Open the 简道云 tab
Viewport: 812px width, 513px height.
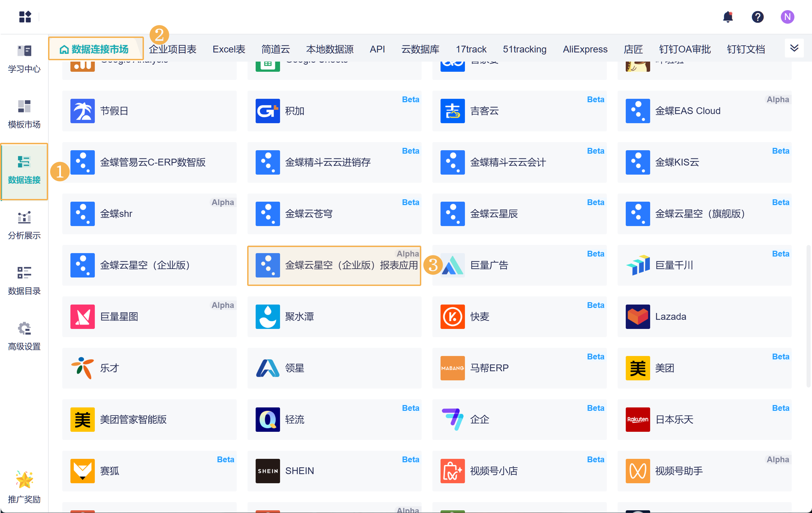tap(276, 49)
